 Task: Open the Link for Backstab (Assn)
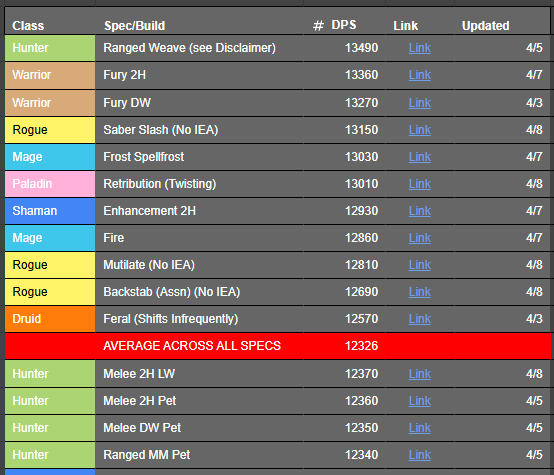[x=419, y=292]
